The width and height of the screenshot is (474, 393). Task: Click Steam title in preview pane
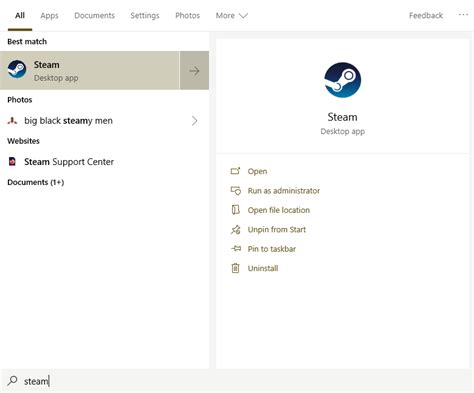[x=342, y=117]
